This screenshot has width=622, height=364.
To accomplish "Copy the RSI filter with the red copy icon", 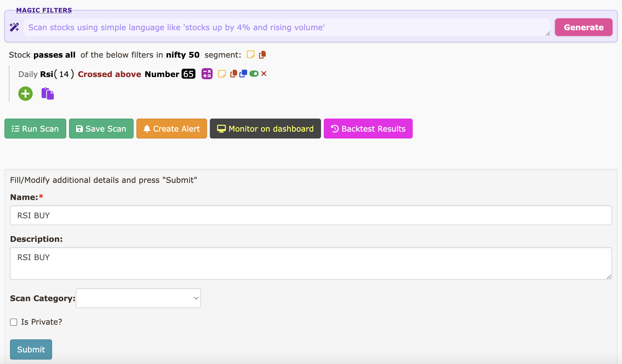I will click(234, 73).
